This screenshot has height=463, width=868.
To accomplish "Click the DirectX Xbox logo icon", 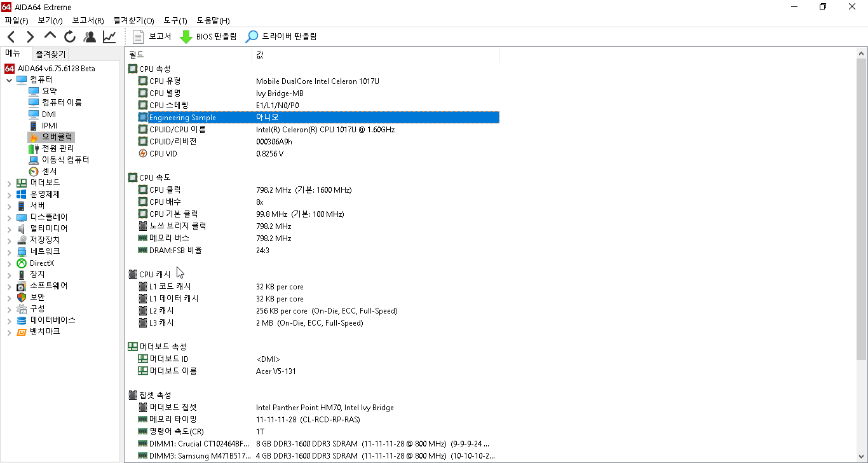I will (22, 263).
